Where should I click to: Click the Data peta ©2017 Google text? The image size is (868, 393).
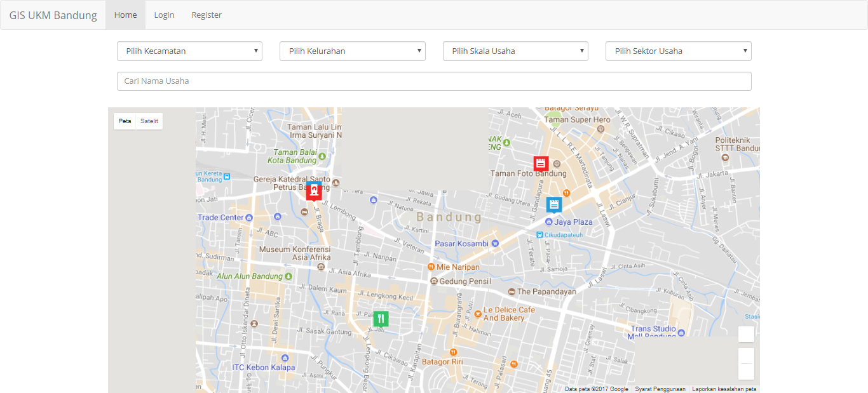597,389
